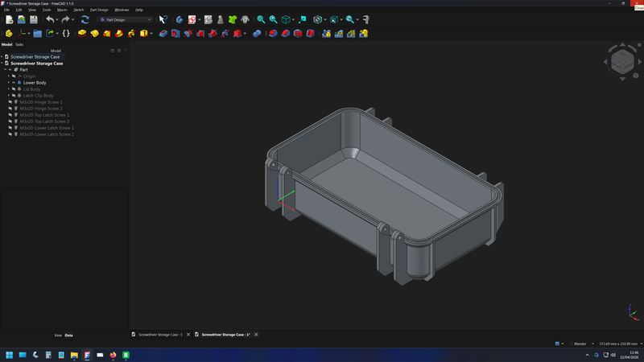This screenshot has height=362, width=644.
Task: Click the Undo arrow in the toolbar
Action: click(50, 19)
